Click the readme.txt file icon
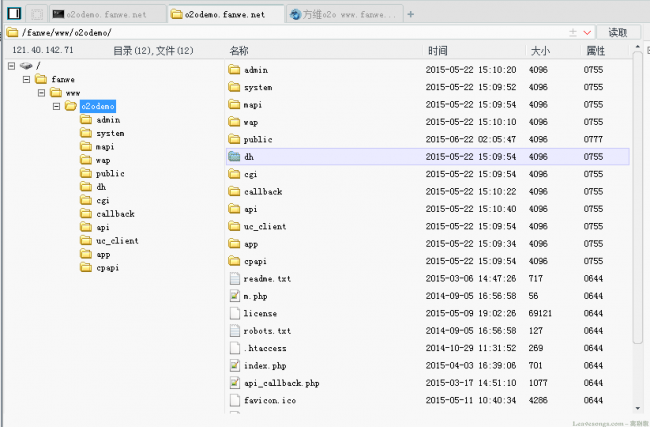 (235, 278)
